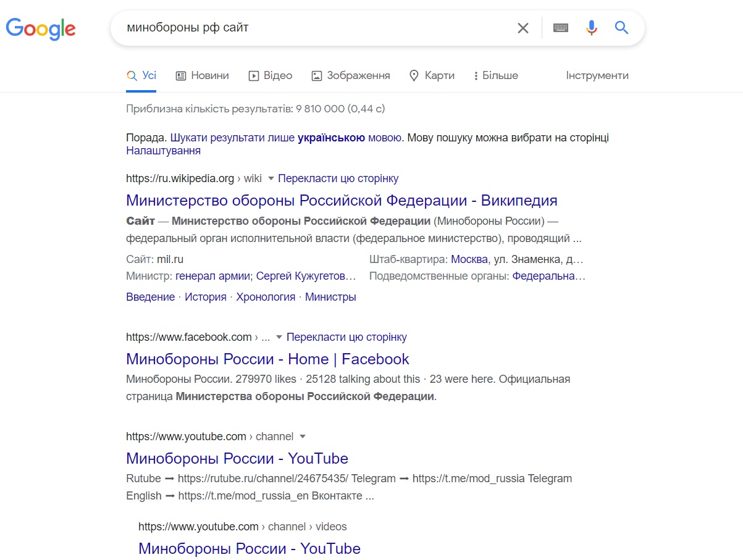Clear the search query with the X icon
This screenshot has height=560, width=743.
point(523,27)
